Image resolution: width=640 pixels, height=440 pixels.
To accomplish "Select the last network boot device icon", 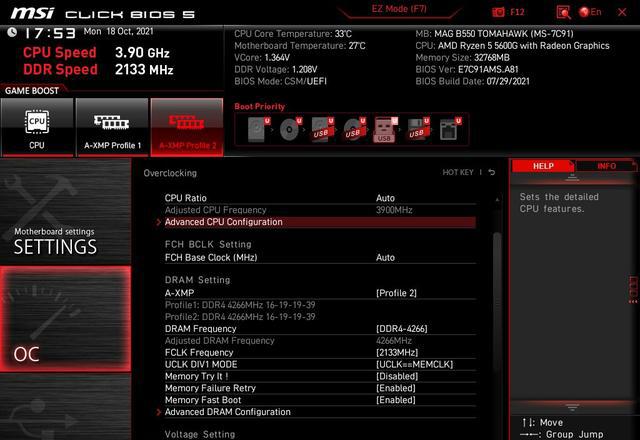I will coord(449,129).
